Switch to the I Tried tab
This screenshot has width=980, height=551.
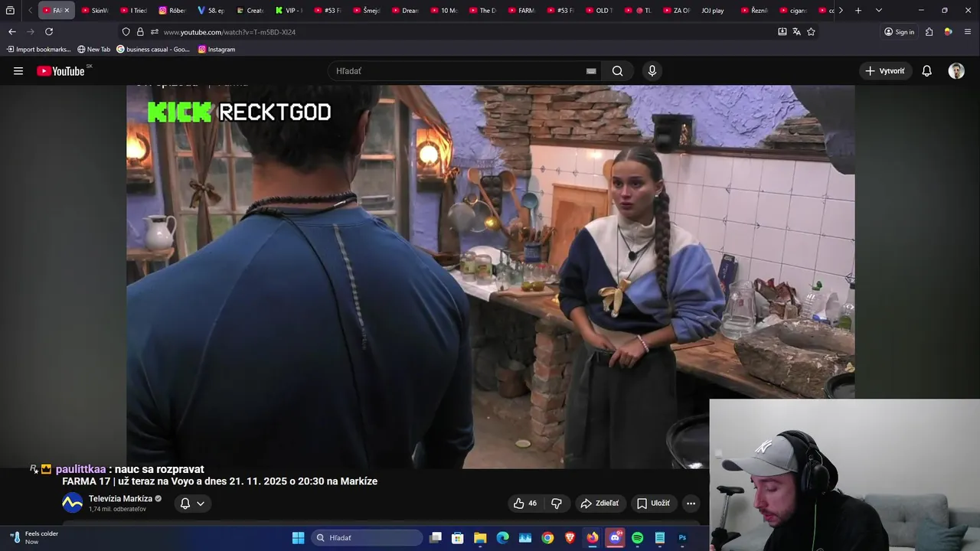click(134, 11)
